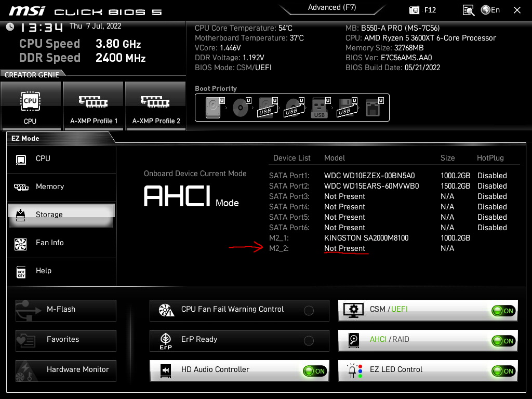Open the Memory section
Viewport: 532px width, 399px height.
pos(61,187)
